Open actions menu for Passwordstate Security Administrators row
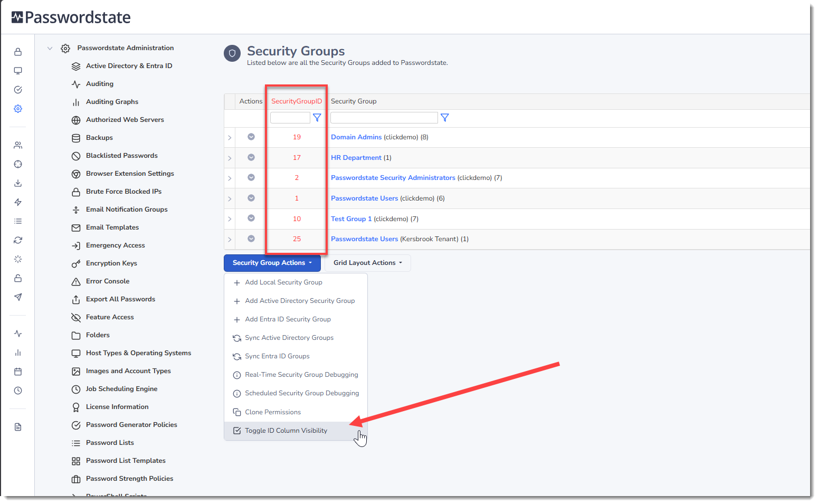Viewport: 818px width, 504px height. pyautogui.click(x=251, y=177)
